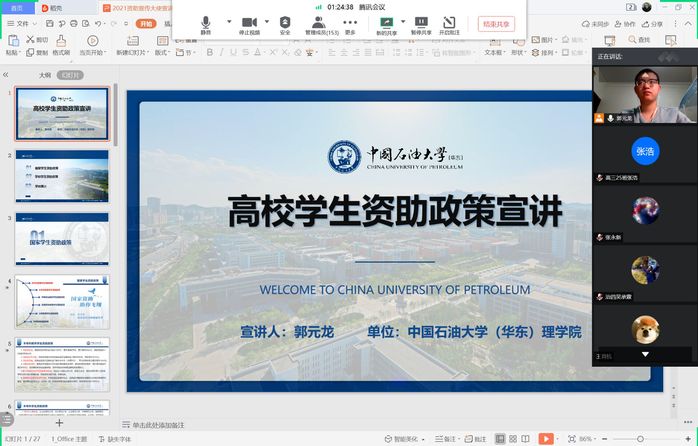Select slide 3 thumbnail in the panel

[x=62, y=233]
